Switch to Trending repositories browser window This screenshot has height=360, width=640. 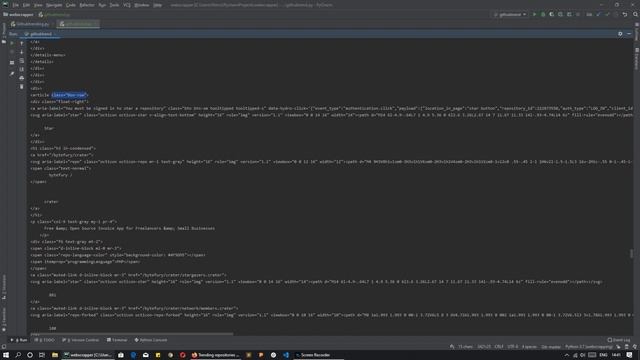(216, 355)
